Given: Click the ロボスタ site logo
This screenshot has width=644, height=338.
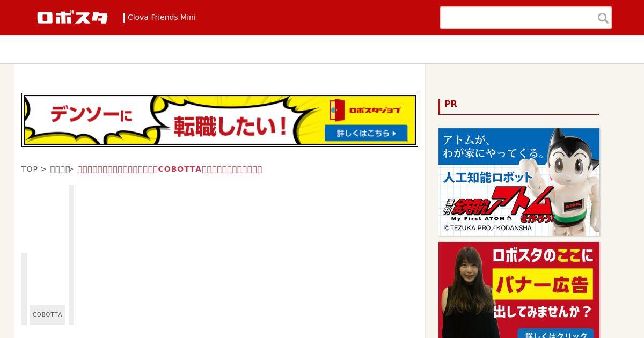Looking at the screenshot, I should 72,18.
